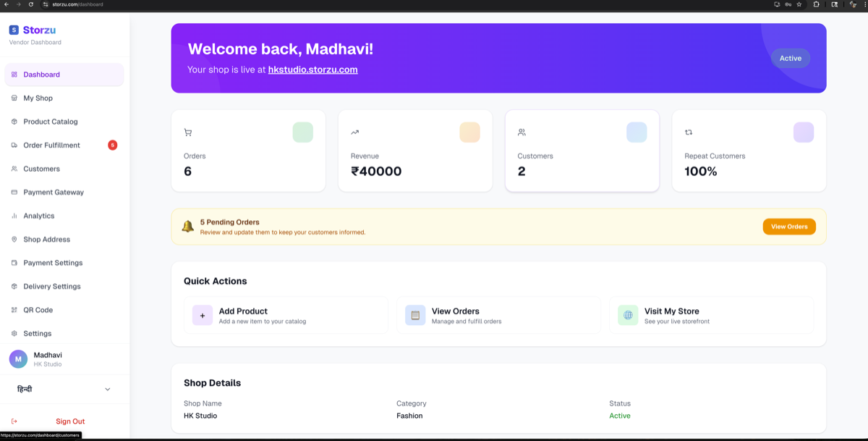Click the Fashion category value

tap(409, 416)
